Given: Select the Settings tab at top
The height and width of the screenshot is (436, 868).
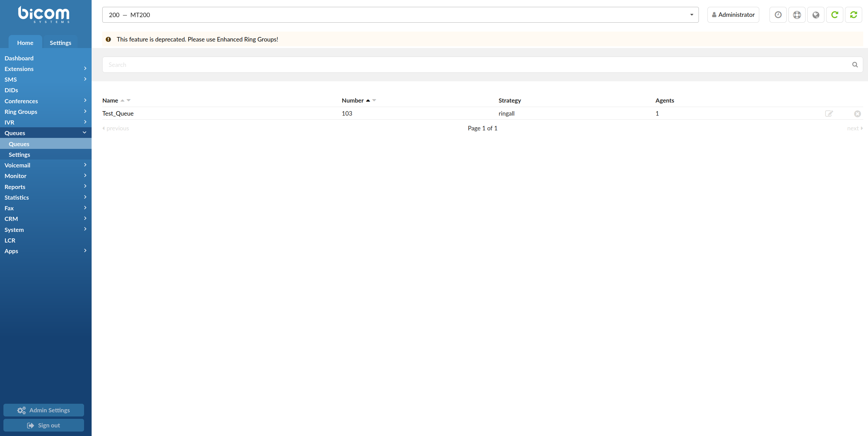Looking at the screenshot, I should (x=60, y=42).
